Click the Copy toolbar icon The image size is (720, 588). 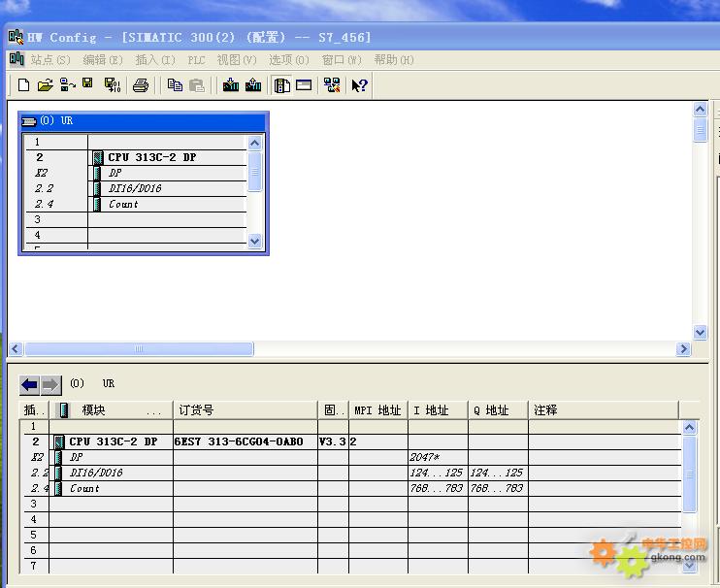175,85
